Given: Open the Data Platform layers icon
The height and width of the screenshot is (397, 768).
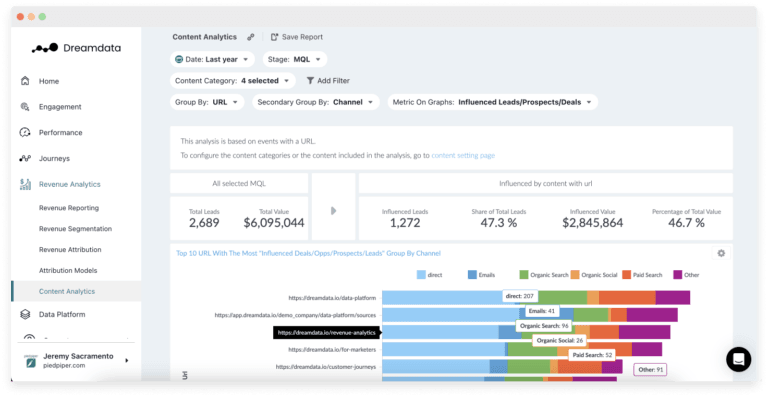Looking at the screenshot, I should pos(25,314).
